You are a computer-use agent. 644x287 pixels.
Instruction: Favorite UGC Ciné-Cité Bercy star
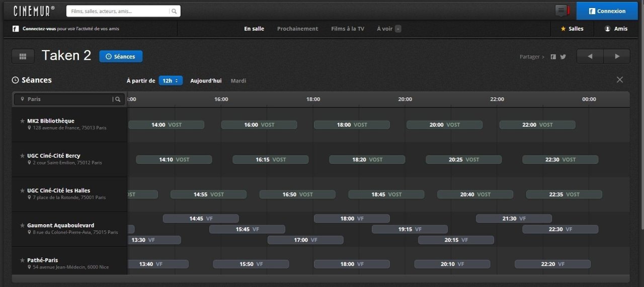point(22,156)
